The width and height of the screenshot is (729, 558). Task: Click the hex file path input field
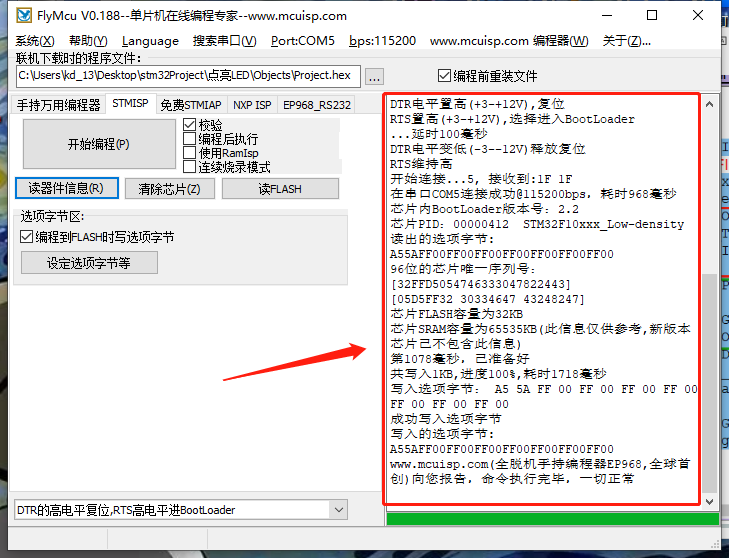[187, 76]
